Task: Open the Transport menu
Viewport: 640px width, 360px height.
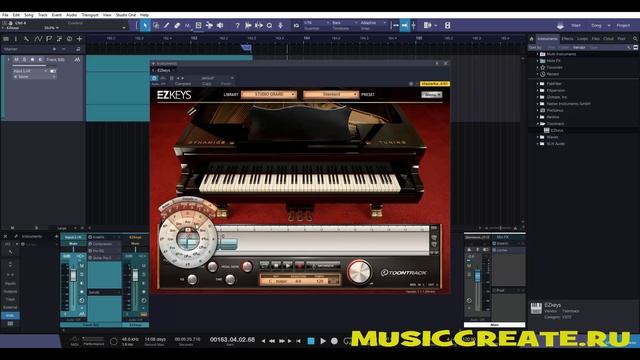Action: 90,15
